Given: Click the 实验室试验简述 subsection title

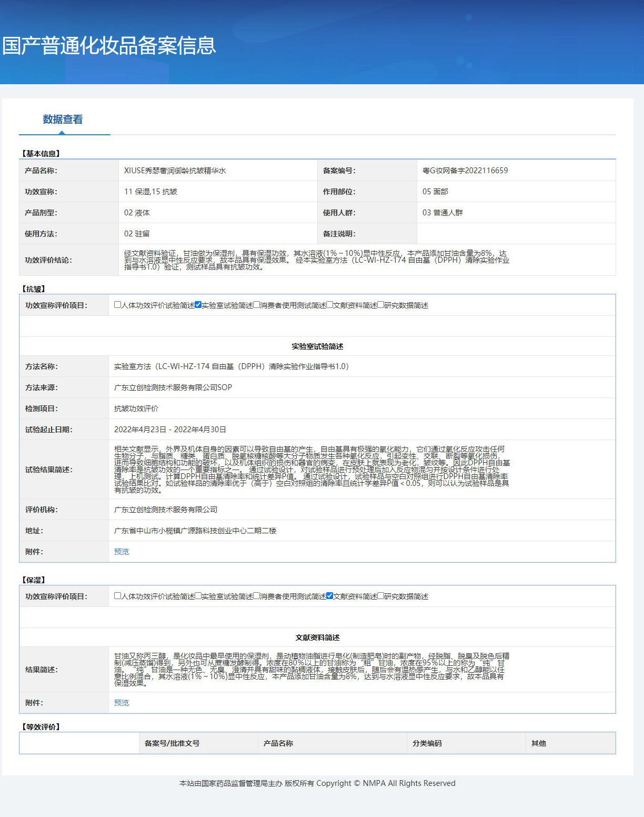Looking at the screenshot, I should coord(317,346).
